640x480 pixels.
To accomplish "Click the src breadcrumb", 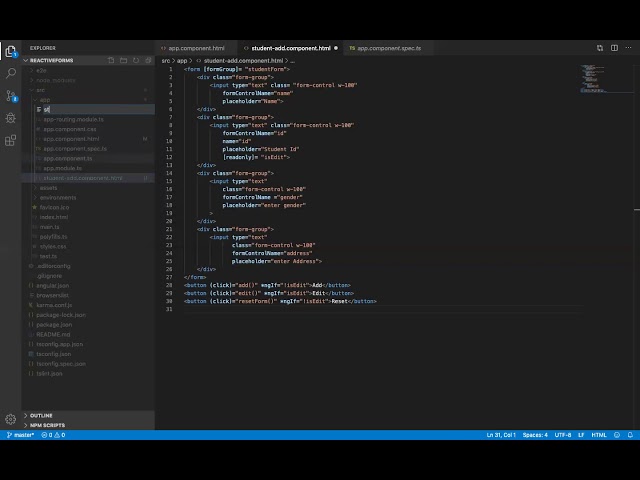I will (x=166, y=61).
